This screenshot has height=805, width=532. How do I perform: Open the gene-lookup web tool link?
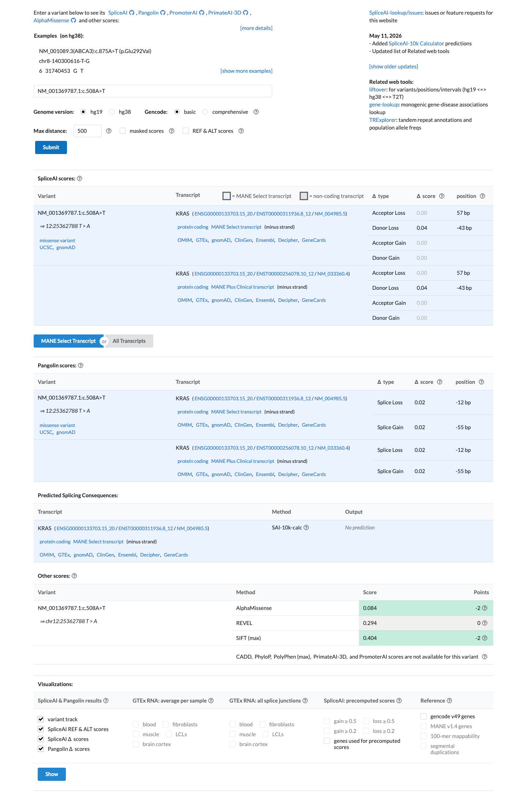pos(384,105)
